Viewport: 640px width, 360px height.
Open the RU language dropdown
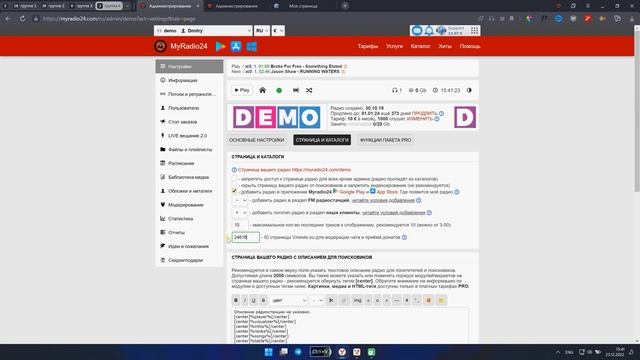[x=262, y=31]
